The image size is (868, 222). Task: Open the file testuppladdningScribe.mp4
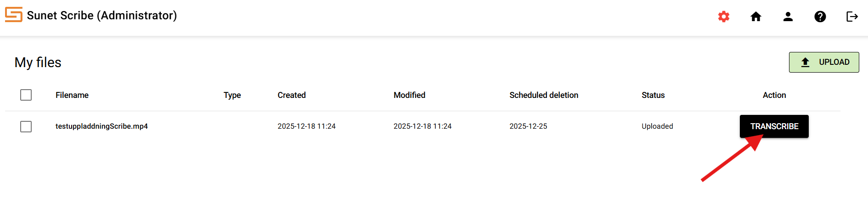(101, 126)
